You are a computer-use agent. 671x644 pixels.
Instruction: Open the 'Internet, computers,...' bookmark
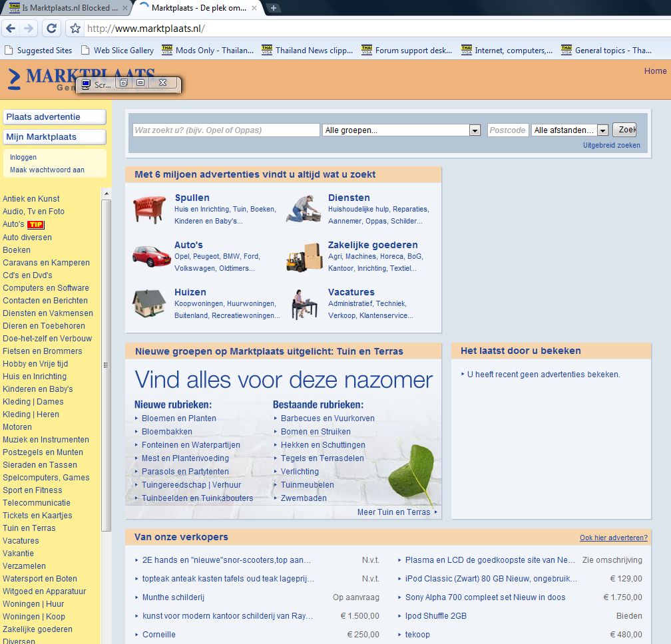[x=507, y=51]
